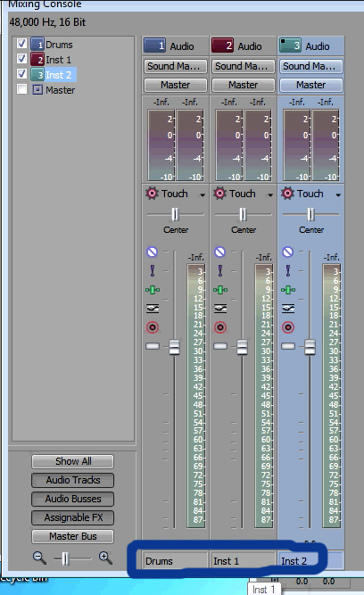Invert phase on Drums channel

[153, 308]
